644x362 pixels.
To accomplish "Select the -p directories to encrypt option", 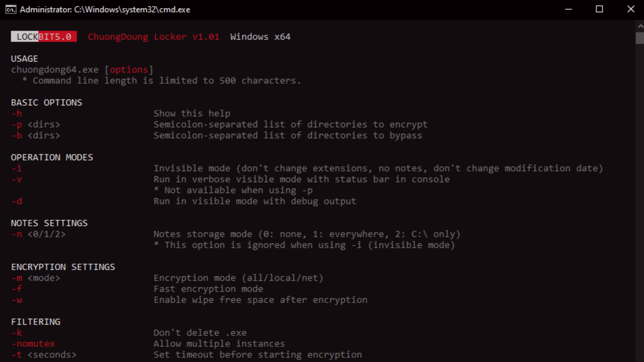I will (35, 124).
